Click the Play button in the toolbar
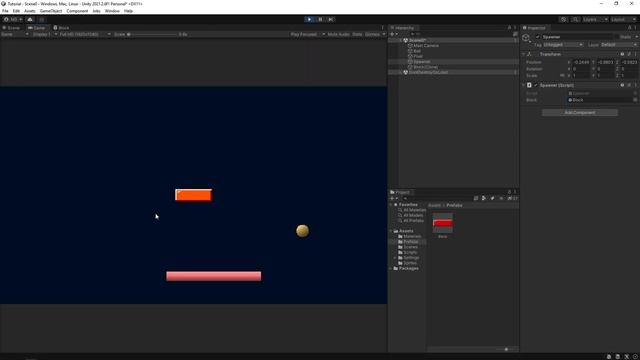The height and width of the screenshot is (360, 640). point(309,19)
